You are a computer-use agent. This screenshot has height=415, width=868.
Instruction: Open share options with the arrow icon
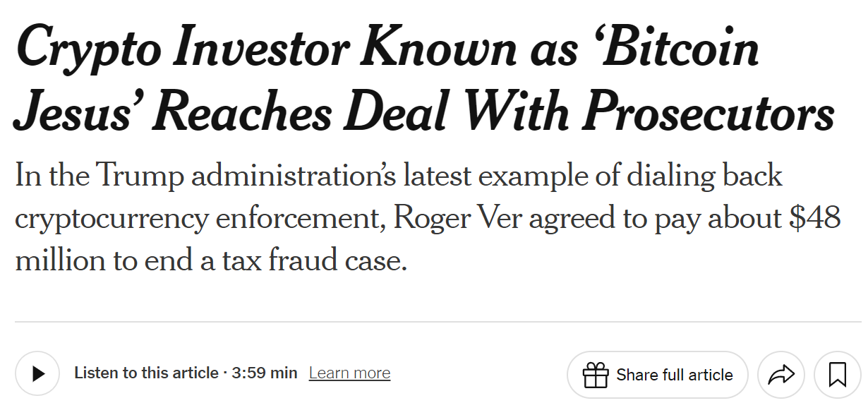[780, 375]
